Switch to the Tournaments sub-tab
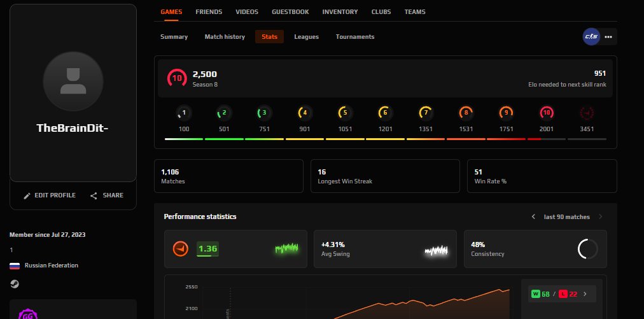The height and width of the screenshot is (319, 644). [x=355, y=36]
